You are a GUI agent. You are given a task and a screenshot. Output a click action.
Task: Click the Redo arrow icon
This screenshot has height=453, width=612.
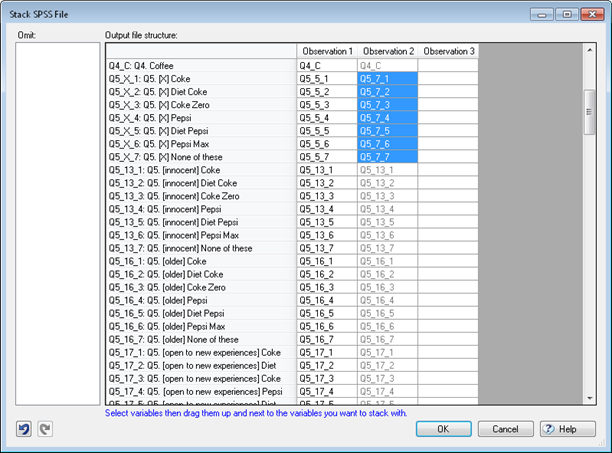tap(45, 429)
